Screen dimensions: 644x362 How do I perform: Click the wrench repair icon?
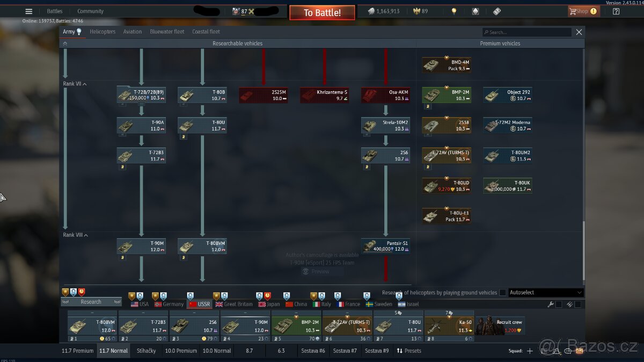[551, 305]
